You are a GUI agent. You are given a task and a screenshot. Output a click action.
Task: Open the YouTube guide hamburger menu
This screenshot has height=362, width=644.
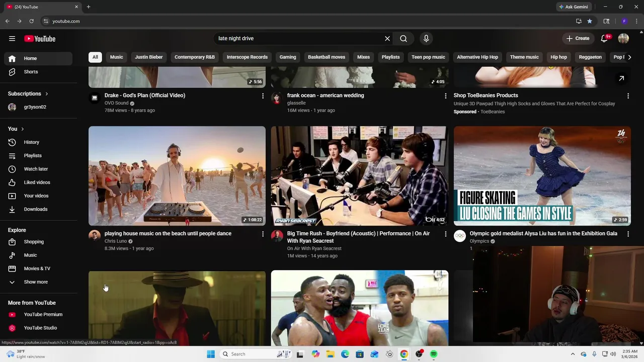point(12,39)
